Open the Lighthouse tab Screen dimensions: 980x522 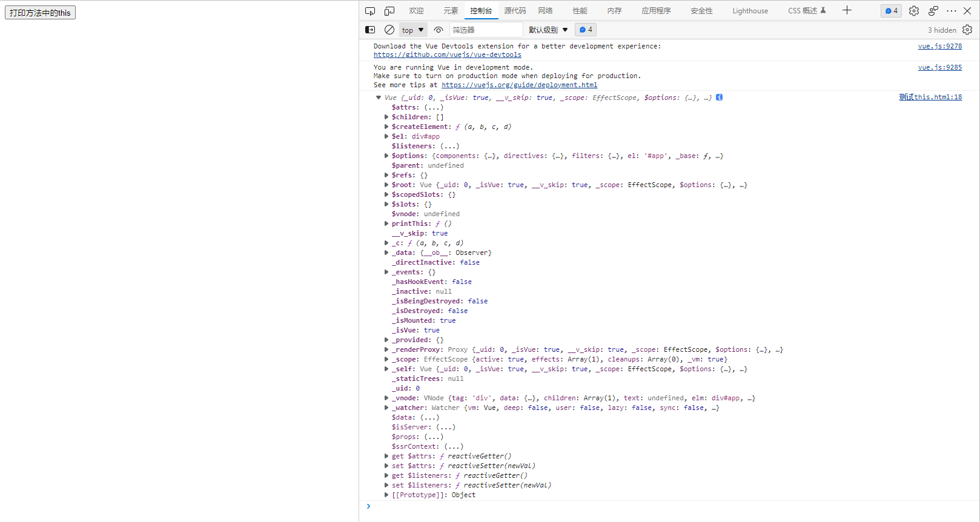750,11
